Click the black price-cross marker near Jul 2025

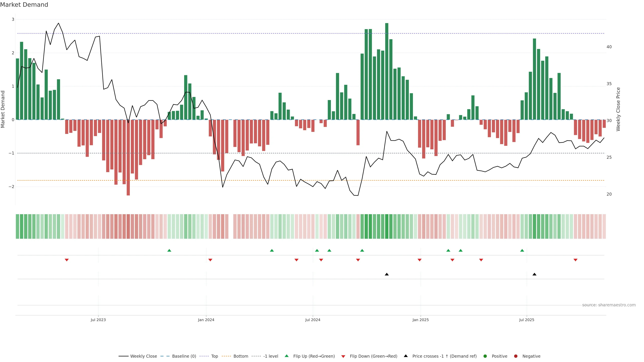534,274
